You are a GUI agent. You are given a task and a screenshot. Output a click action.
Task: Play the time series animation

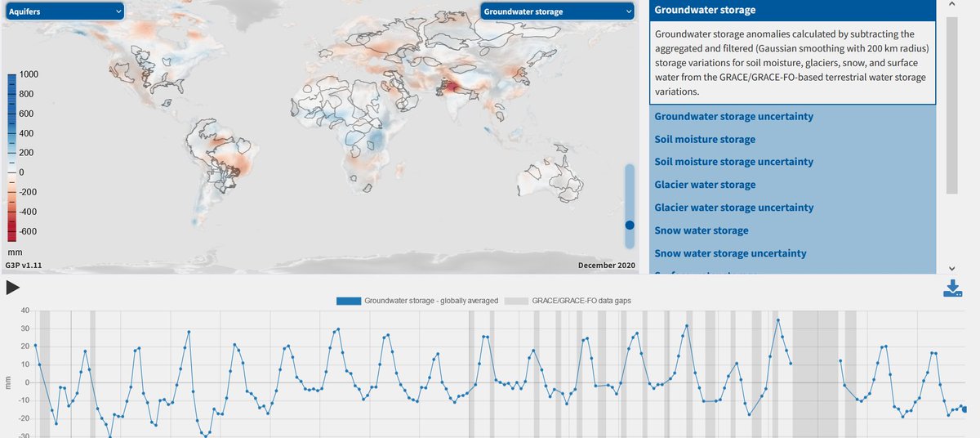(12, 288)
